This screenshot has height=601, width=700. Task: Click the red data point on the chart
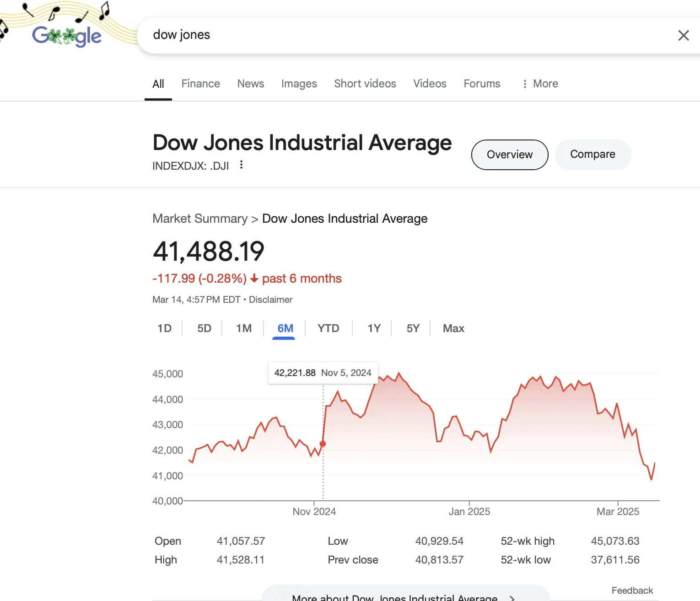[x=323, y=444]
